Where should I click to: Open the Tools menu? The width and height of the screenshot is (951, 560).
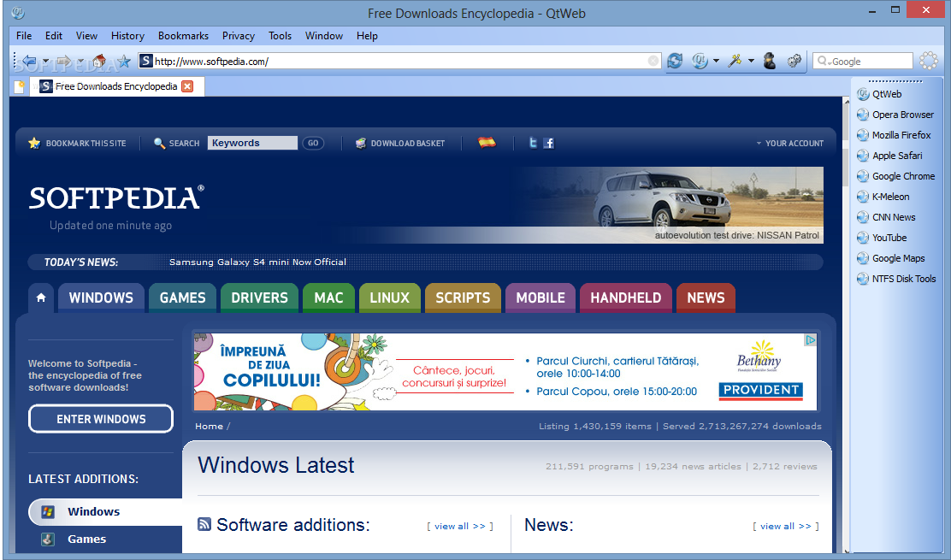[281, 36]
